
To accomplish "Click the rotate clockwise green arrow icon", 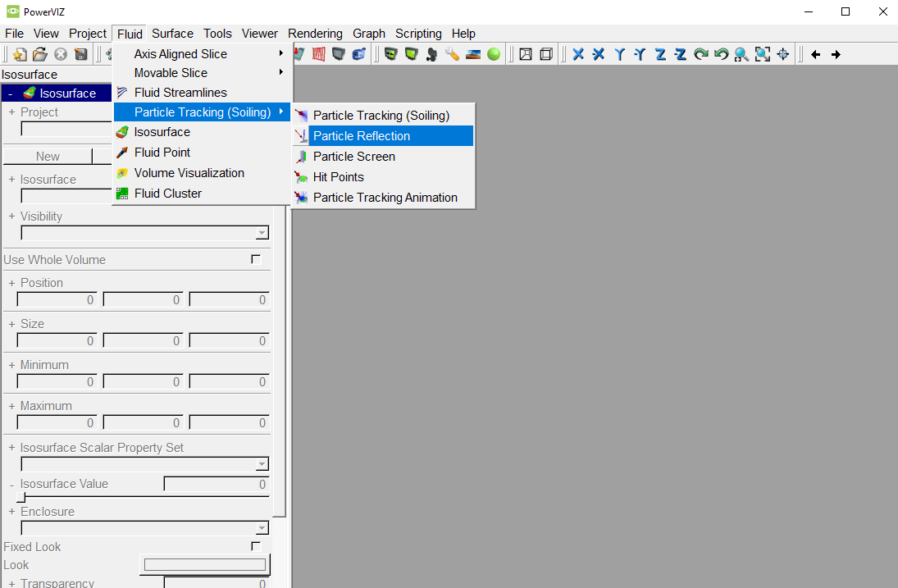I will coord(700,54).
